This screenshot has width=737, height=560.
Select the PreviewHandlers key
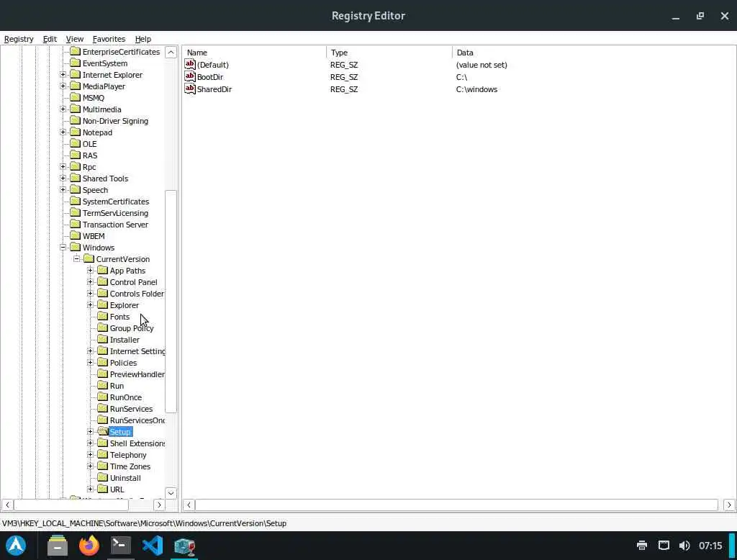click(x=137, y=374)
